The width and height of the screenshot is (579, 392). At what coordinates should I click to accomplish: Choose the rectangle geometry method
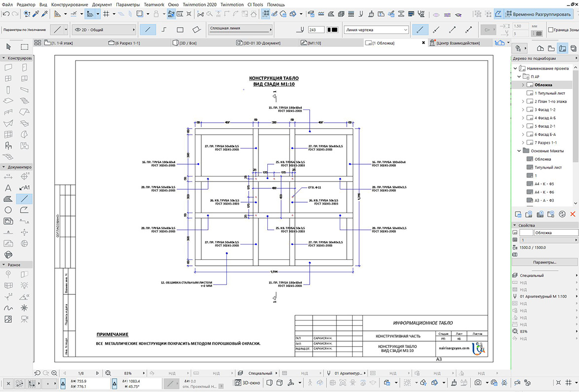click(x=180, y=30)
